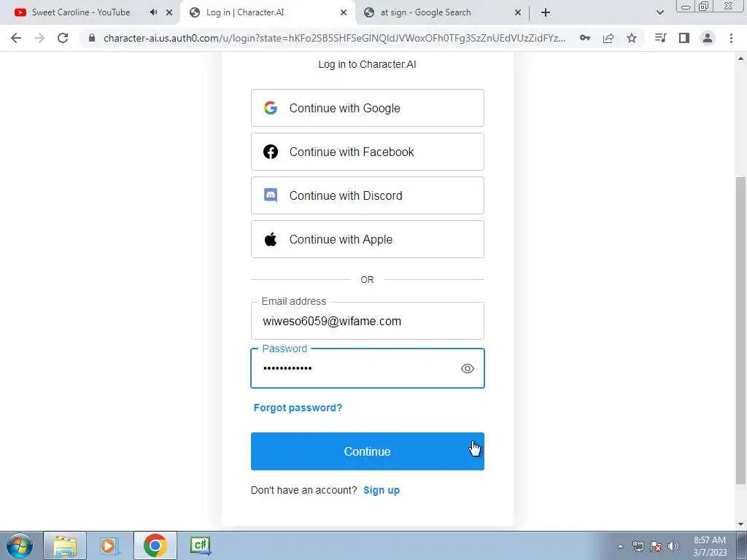The height and width of the screenshot is (560, 747).
Task: Switch to Log in Character.AI tab
Action: point(245,12)
